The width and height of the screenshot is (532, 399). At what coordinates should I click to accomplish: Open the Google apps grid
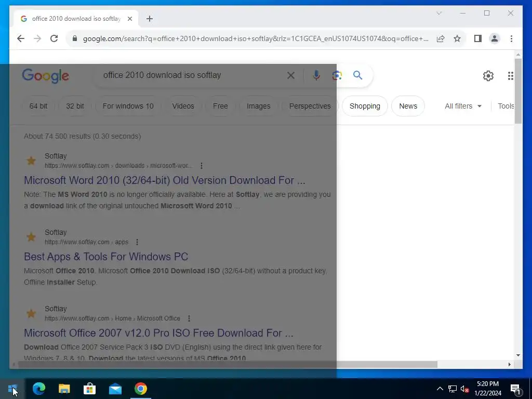(510, 76)
